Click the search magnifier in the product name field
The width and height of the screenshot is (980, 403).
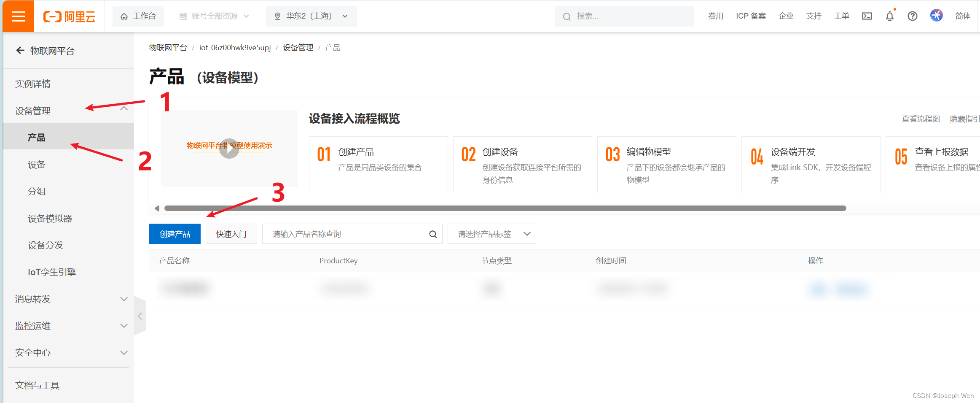pyautogui.click(x=432, y=234)
